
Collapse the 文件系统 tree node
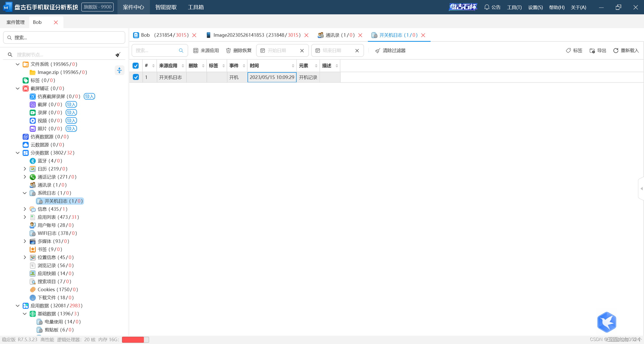tap(18, 64)
